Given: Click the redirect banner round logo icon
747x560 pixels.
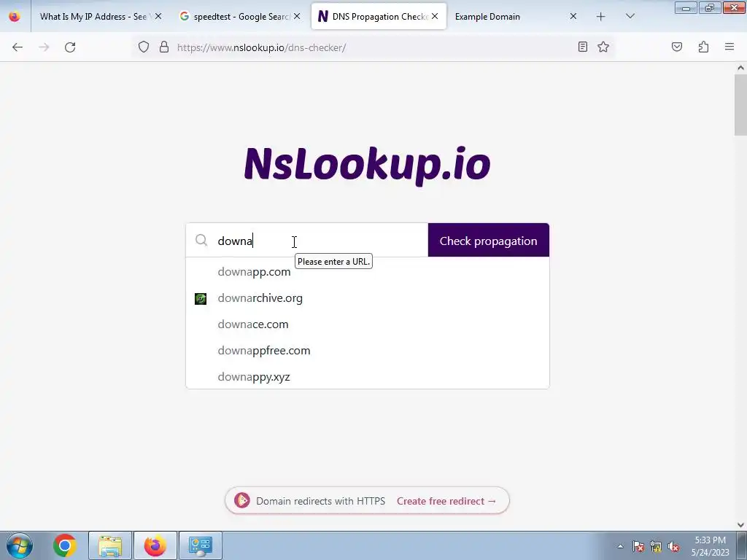Looking at the screenshot, I should pyautogui.click(x=242, y=500).
